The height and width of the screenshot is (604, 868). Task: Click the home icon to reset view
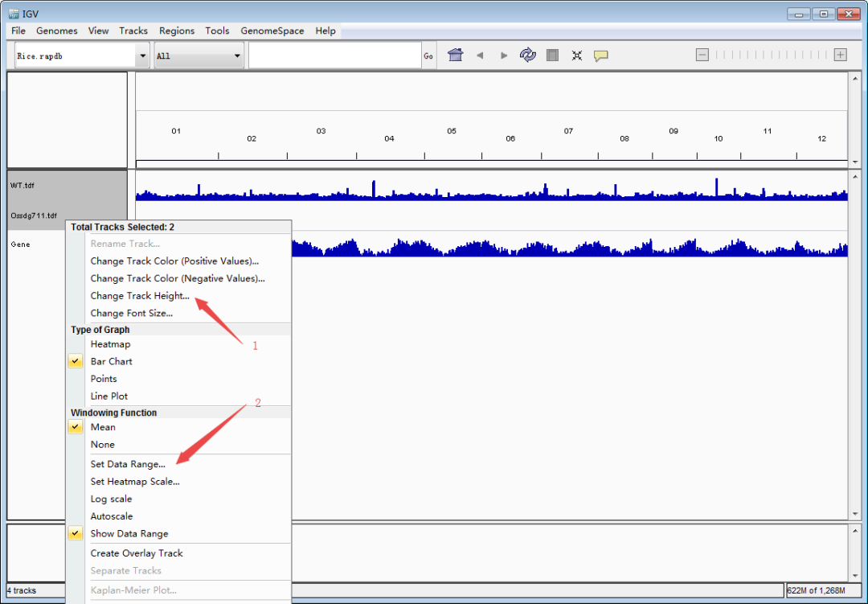tap(457, 55)
